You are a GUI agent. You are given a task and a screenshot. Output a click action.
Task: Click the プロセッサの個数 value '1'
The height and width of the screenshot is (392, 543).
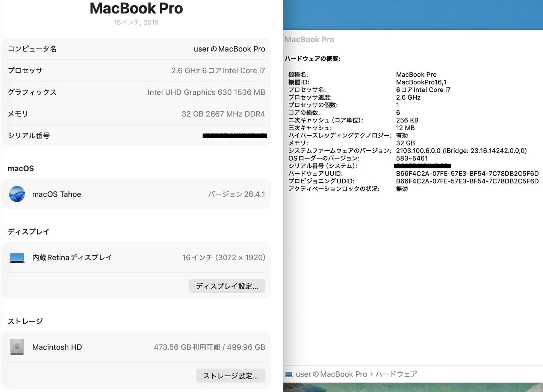coord(398,105)
